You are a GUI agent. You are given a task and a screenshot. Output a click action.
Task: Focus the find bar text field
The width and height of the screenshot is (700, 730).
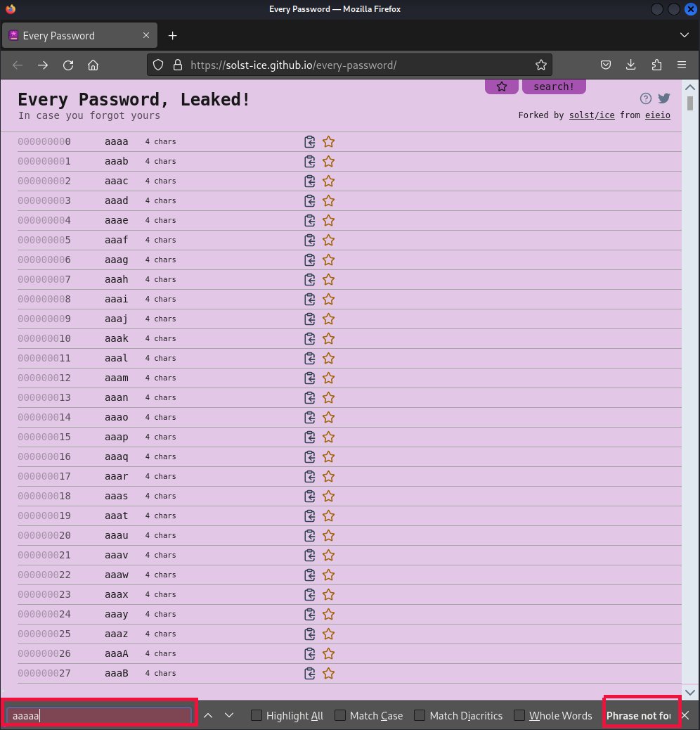click(98, 715)
